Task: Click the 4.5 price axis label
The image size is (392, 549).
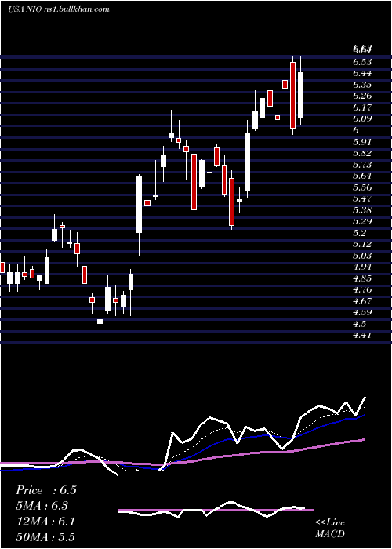Action: (359, 324)
